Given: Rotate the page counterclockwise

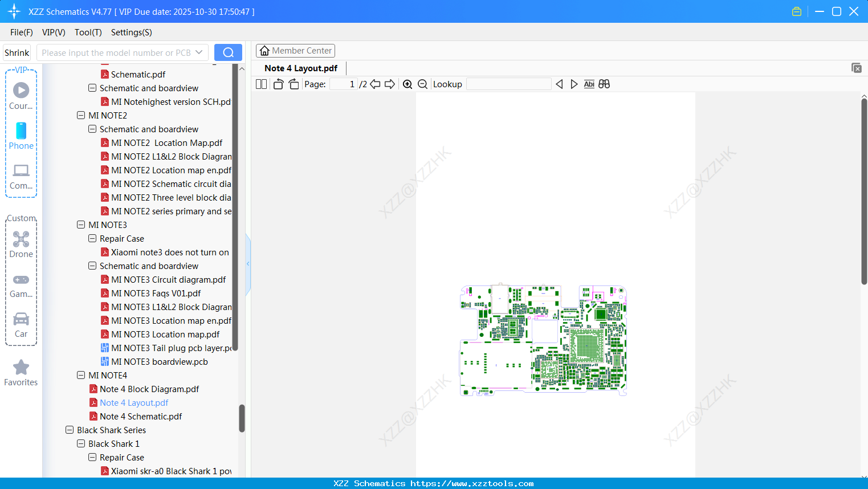Looking at the screenshot, I should (278, 84).
